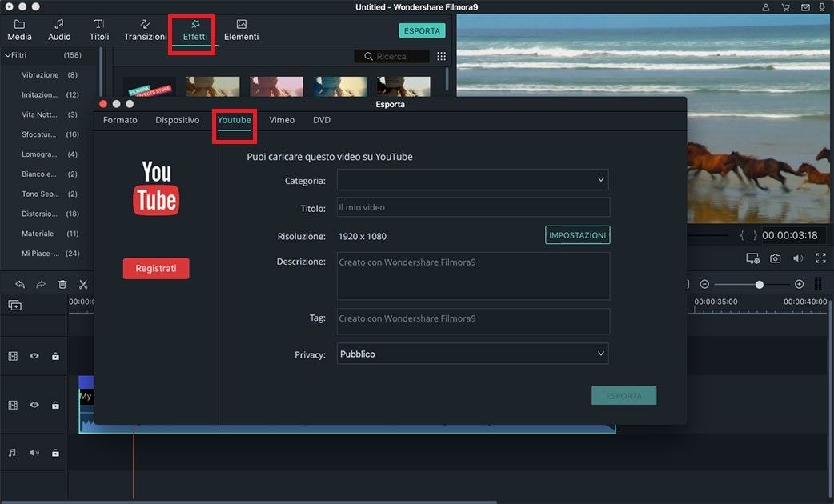Screen dimensions: 834x504
Task: Click the upper video track filmstrip icon
Action: click(13, 356)
